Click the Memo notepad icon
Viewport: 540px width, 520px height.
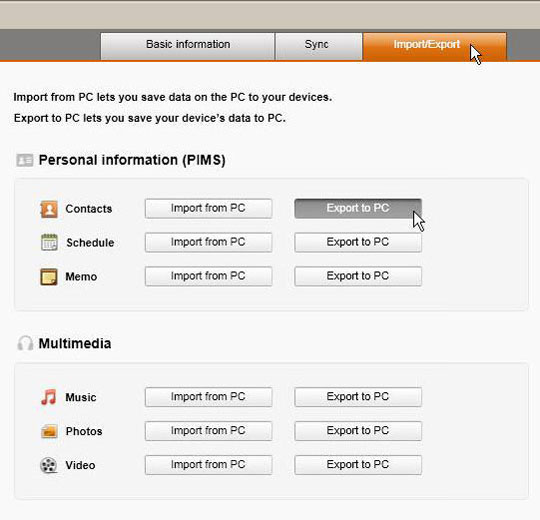pyautogui.click(x=49, y=277)
